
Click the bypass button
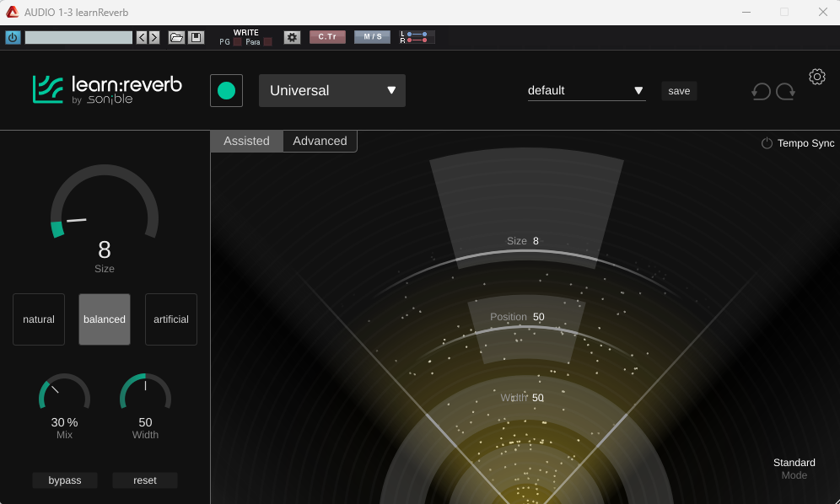(65, 480)
